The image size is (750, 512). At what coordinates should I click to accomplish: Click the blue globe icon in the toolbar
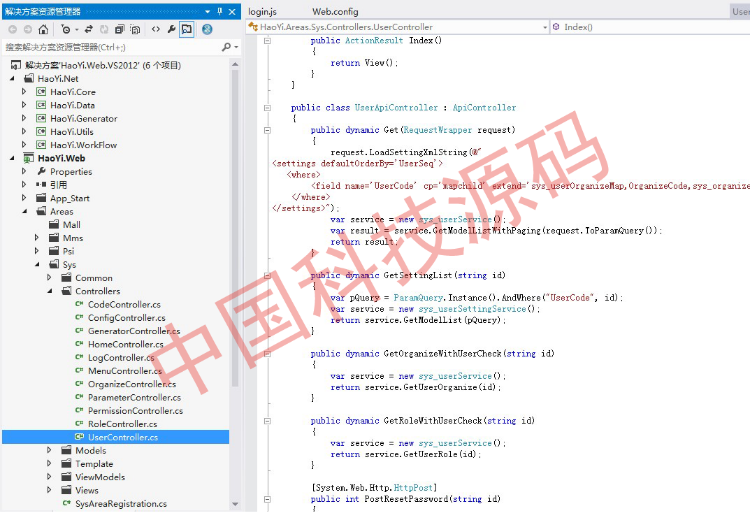[x=207, y=29]
